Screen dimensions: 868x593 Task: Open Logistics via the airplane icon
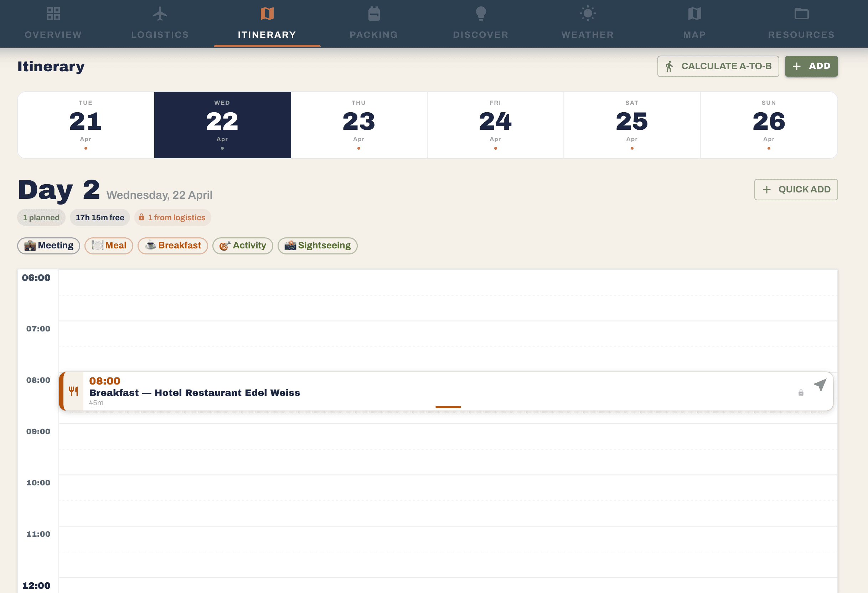pos(160,14)
